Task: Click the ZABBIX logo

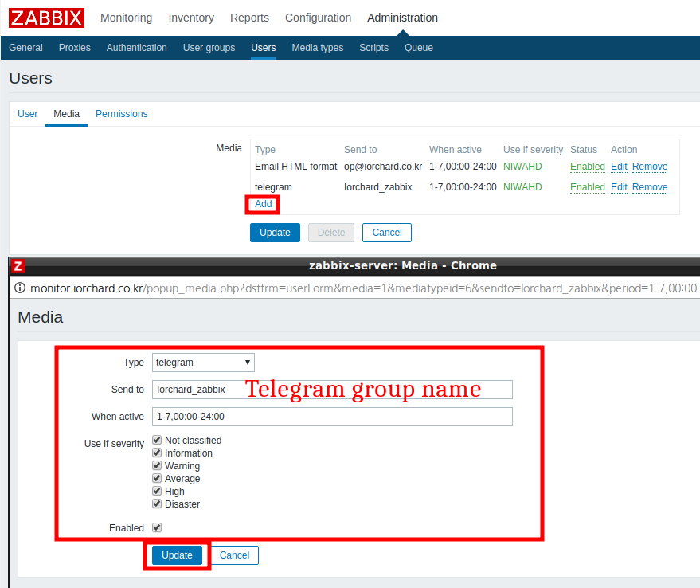Action: coord(46,18)
